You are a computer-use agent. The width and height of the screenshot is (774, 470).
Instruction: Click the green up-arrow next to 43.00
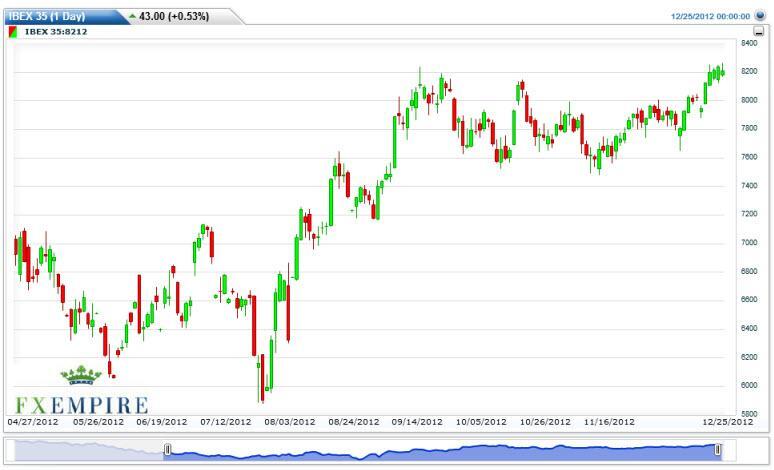[132, 16]
